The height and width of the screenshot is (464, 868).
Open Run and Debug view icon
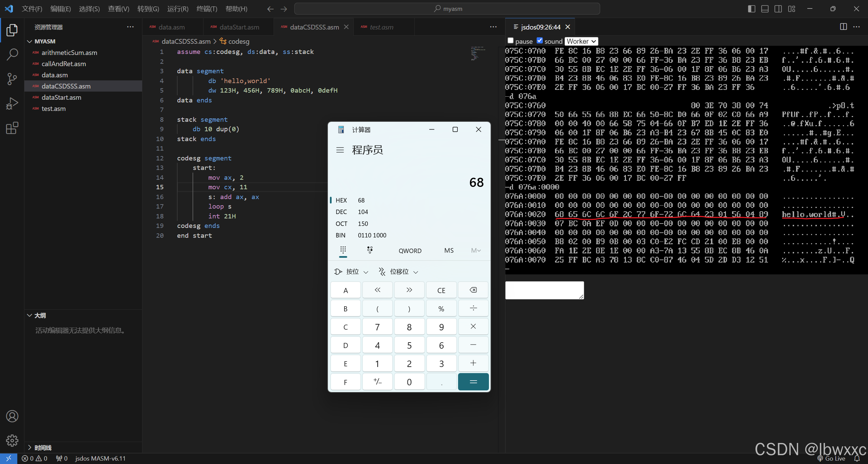pyautogui.click(x=12, y=103)
